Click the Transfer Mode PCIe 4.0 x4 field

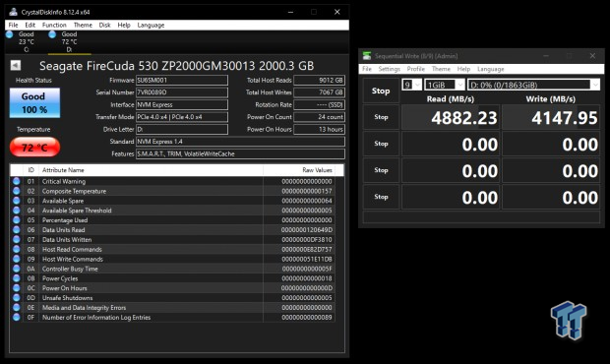tap(182, 117)
